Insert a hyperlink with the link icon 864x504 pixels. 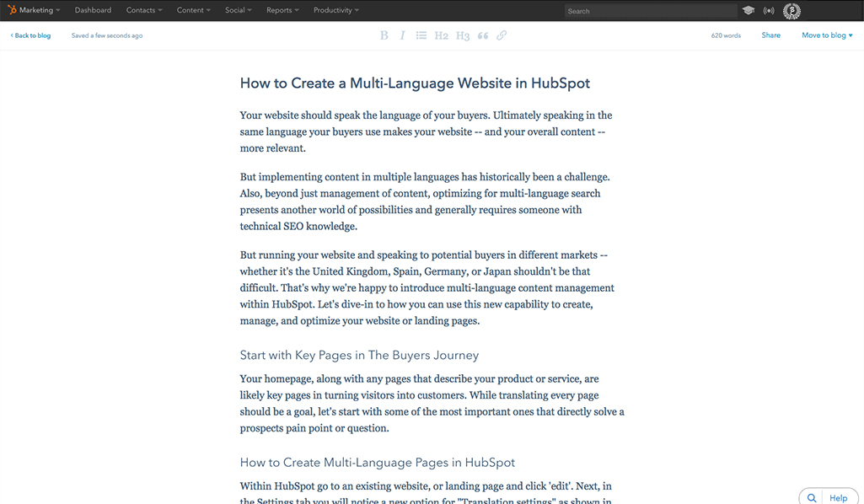coord(502,35)
